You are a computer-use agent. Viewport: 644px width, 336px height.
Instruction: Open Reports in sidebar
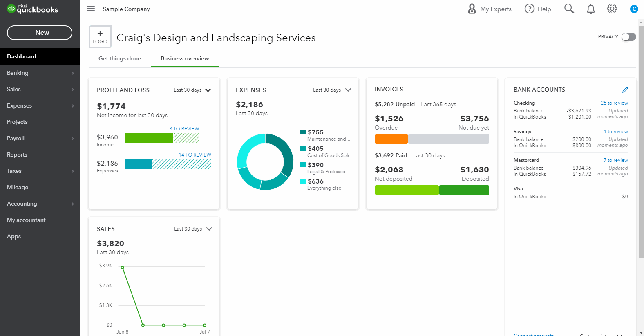pyautogui.click(x=40, y=155)
